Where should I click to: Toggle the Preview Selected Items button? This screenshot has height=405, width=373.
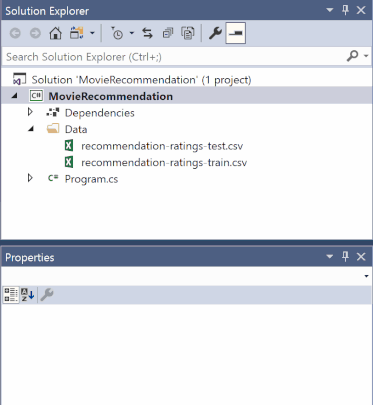(236, 33)
